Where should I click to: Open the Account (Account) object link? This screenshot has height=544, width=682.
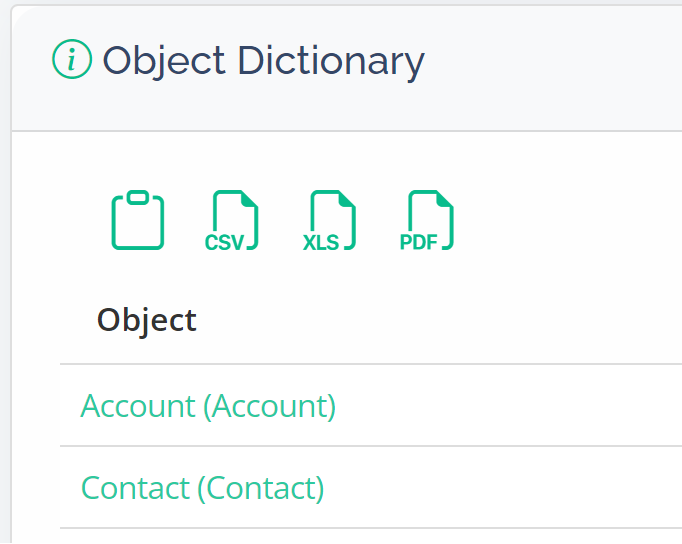point(208,406)
